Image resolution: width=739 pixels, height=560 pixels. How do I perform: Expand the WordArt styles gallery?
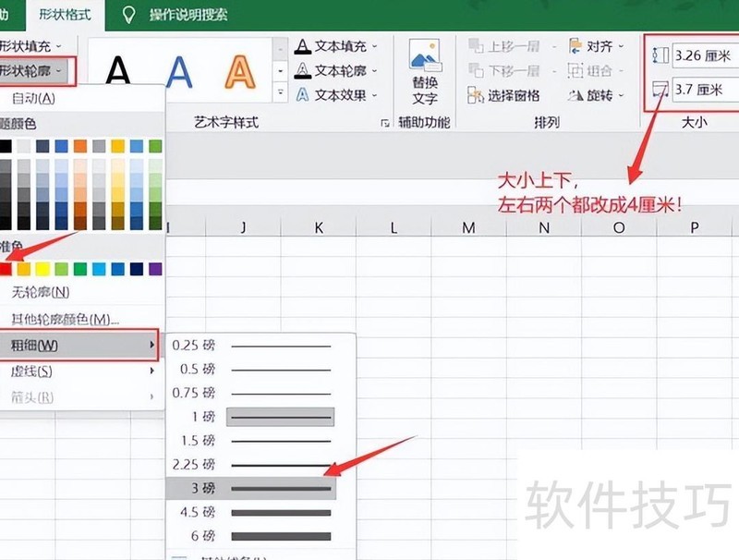point(281,92)
